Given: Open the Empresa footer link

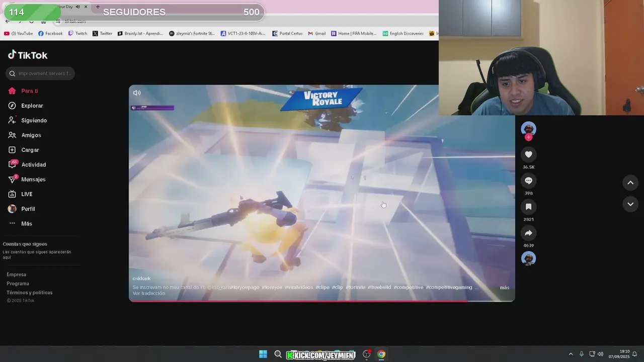Looking at the screenshot, I should [x=16, y=275].
